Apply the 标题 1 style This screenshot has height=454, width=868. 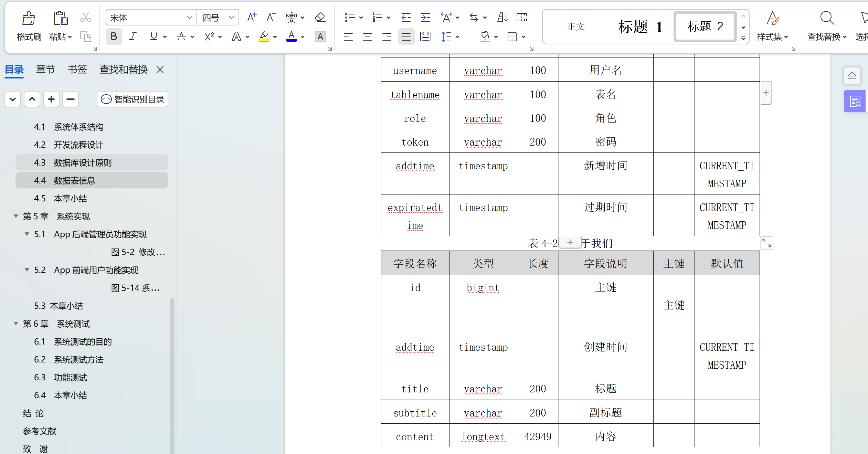coord(640,27)
